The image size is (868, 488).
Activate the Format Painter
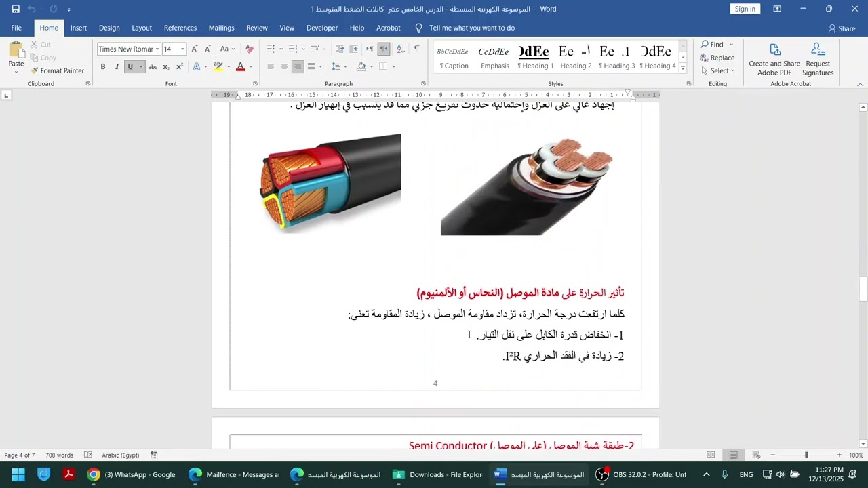point(57,70)
